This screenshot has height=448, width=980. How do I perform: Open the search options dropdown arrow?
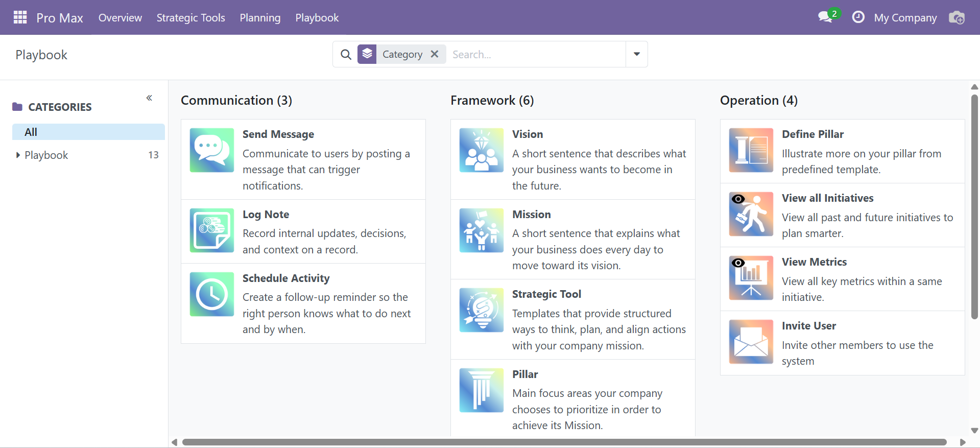pyautogui.click(x=636, y=54)
